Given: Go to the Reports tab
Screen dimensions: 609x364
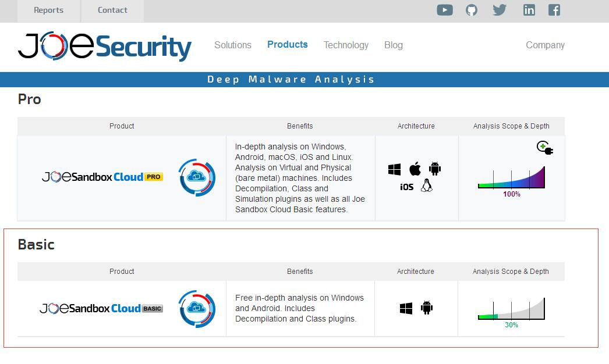Looking at the screenshot, I should pyautogui.click(x=48, y=10).
